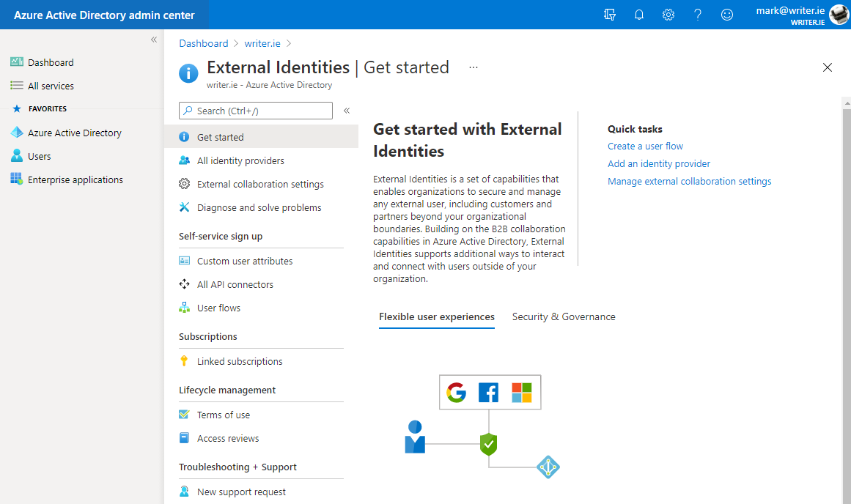Viewport: 851px width, 504px height.
Task: Click the All services list icon
Action: point(16,85)
